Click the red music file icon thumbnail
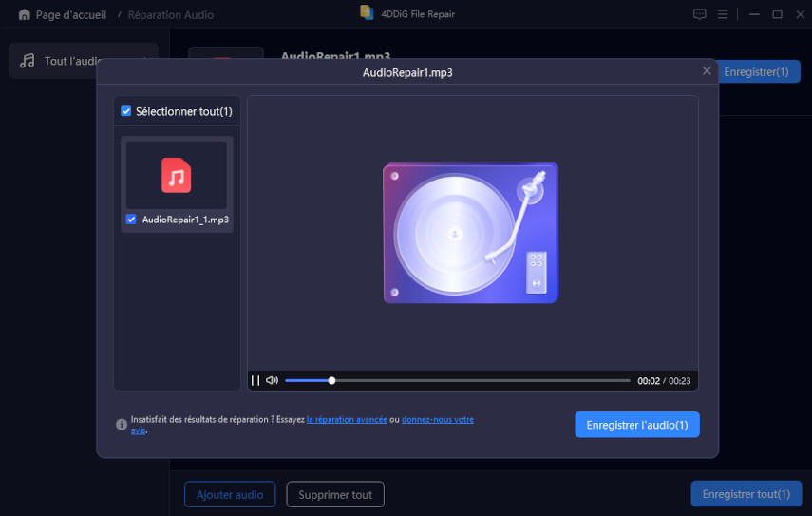 coord(176,175)
